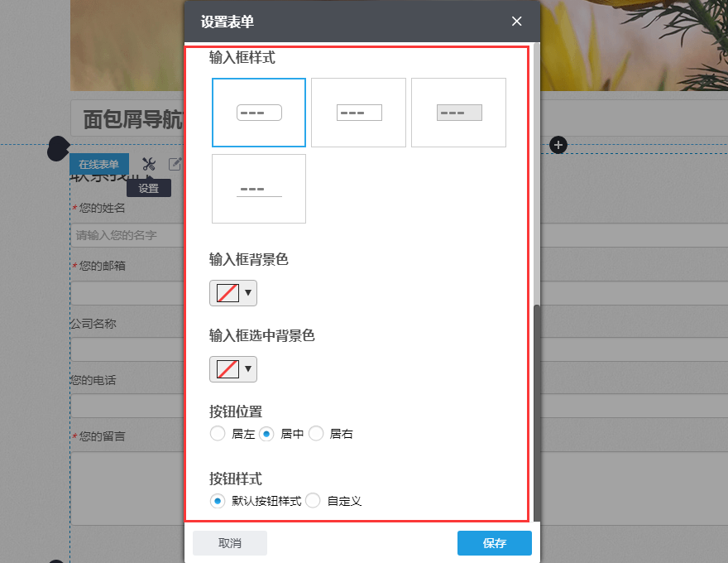This screenshot has width=728, height=563.
Task: Select the 居左 button position option
Action: click(x=218, y=433)
